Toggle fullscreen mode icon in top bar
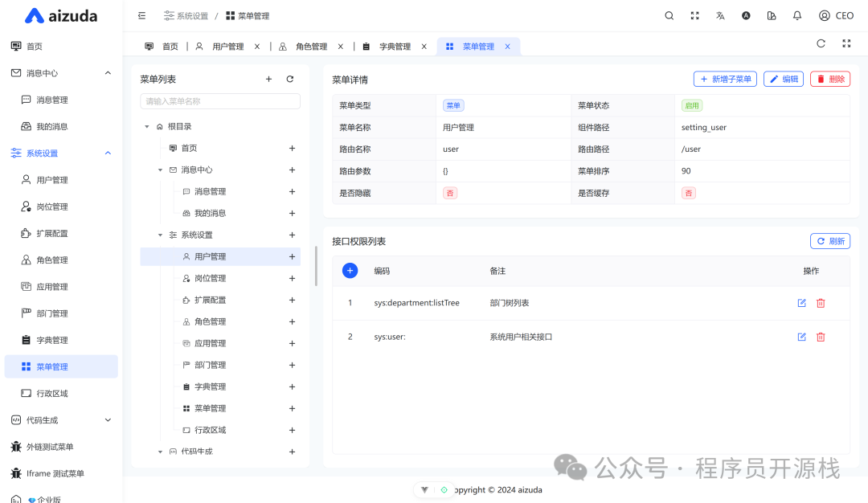This screenshot has width=868, height=503. tap(694, 15)
